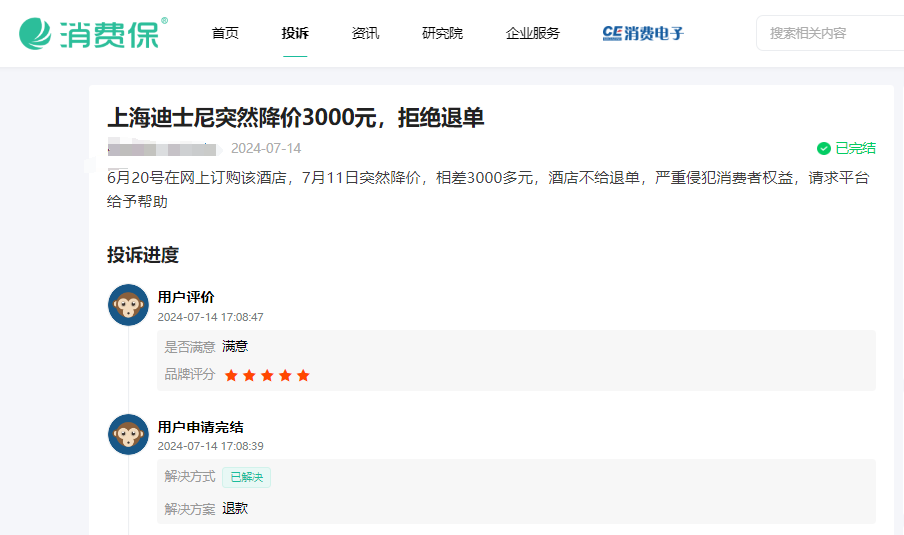
Task: Click the 投诉进度 section heading
Action: 143,255
